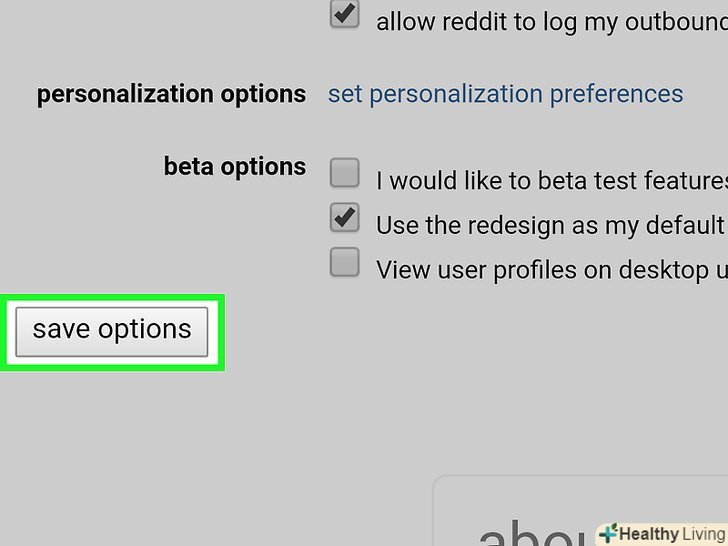This screenshot has width=728, height=546.
Task: Click the 'personalization options' section heading
Action: tap(171, 95)
